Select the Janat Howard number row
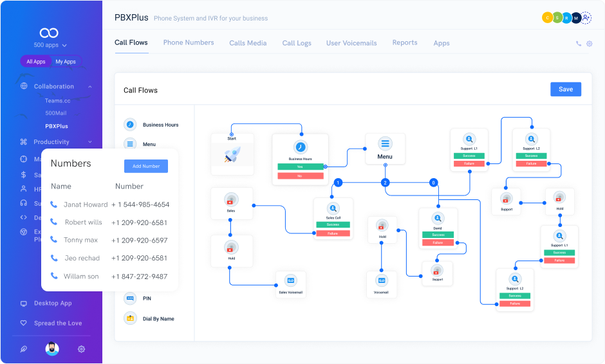Image resolution: width=605 pixels, height=364 pixels. tap(109, 205)
